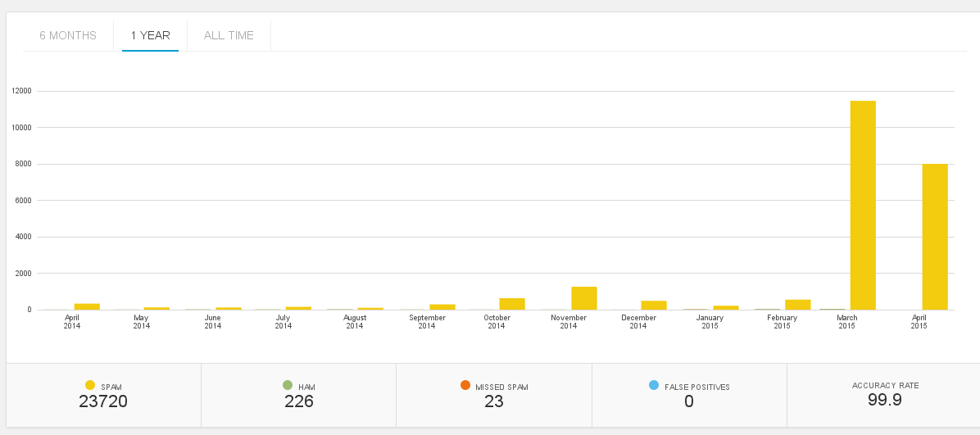Click the April 2015 spam bar

(935, 237)
